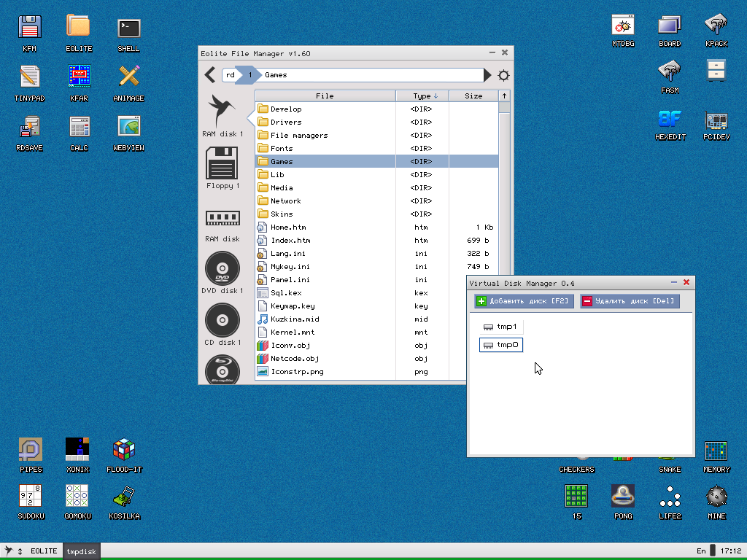Select DVD disk 1 in the sidebar
The width and height of the screenshot is (747, 560).
222,273
